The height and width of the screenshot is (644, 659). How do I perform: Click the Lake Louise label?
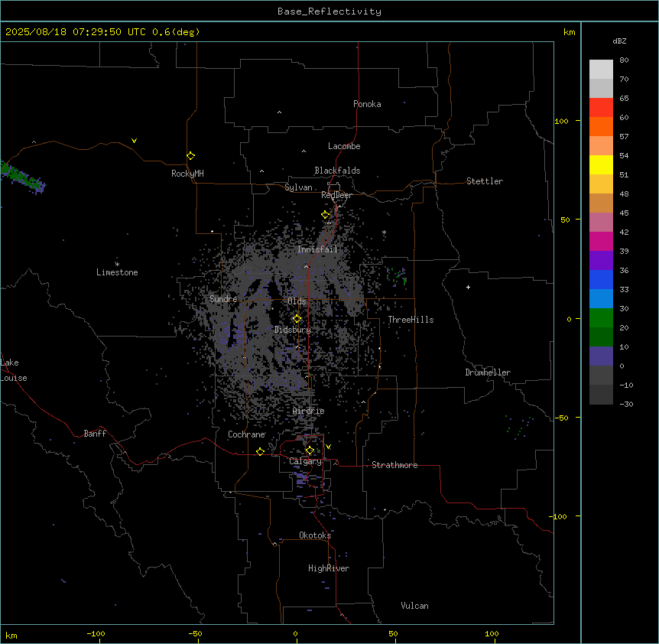14,370
